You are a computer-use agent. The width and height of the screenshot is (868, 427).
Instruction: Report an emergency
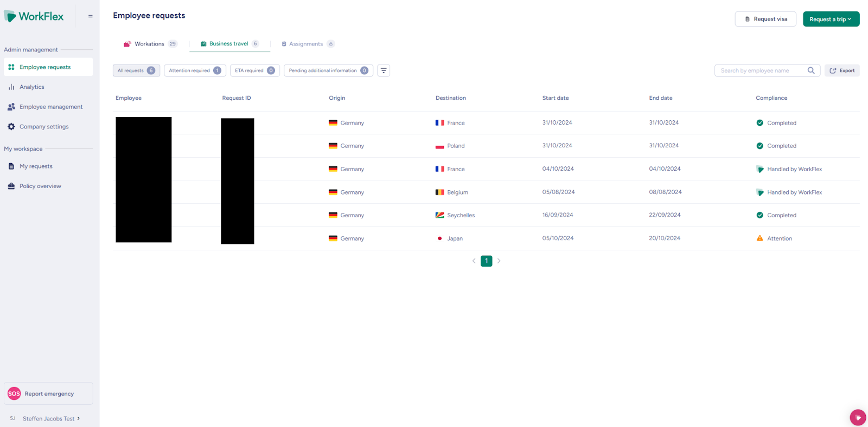pyautogui.click(x=48, y=393)
